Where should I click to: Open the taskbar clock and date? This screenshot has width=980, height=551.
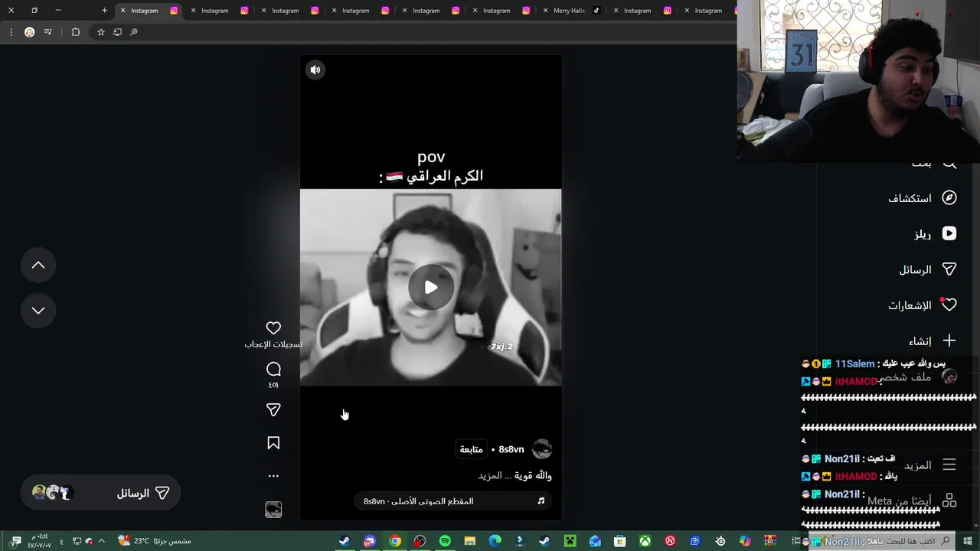click(x=40, y=541)
